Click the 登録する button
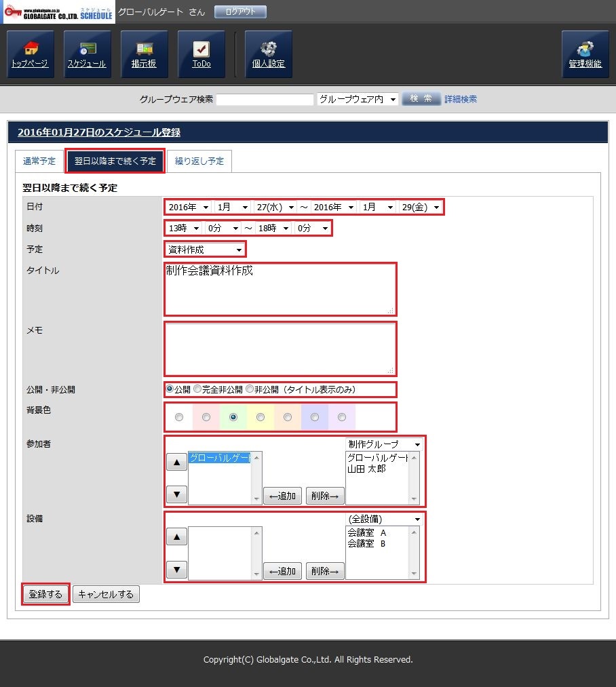Viewport: 616px width, 687px height. coord(45,595)
